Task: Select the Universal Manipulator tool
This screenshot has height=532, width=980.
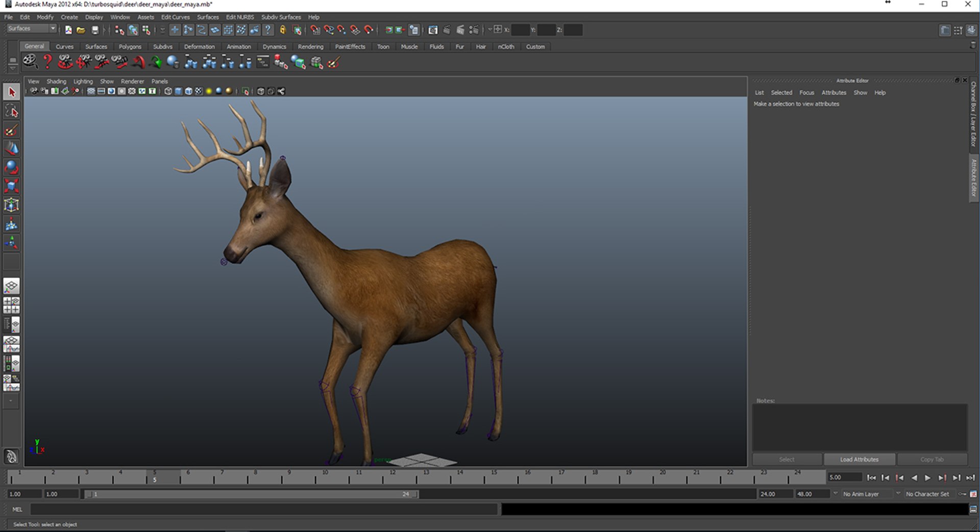Action: [11, 205]
